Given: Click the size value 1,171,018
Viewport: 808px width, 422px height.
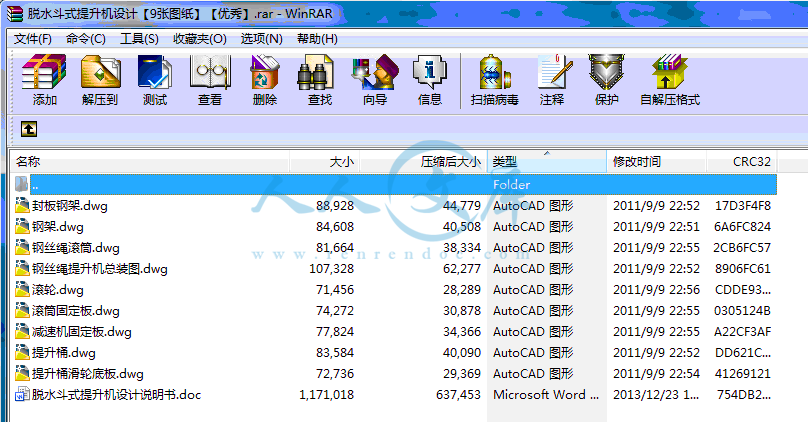Looking at the screenshot, I should [x=327, y=395].
